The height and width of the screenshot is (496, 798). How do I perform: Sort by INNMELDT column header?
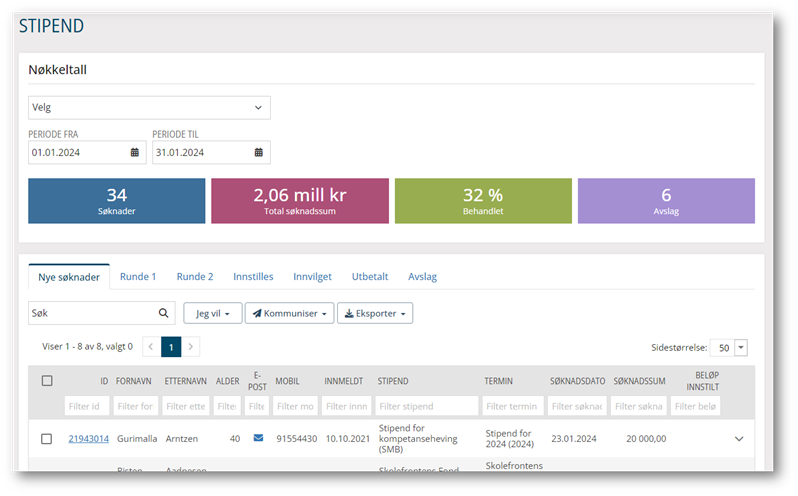(344, 381)
